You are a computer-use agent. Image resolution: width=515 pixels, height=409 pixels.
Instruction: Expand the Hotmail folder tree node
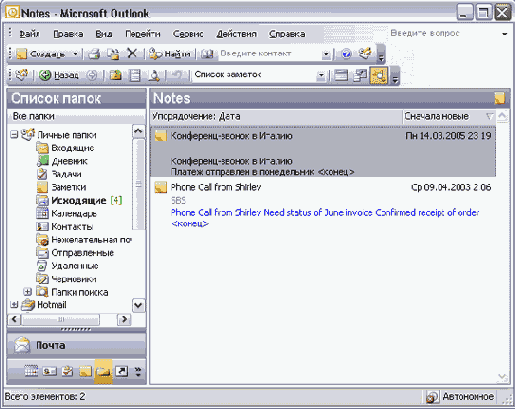click(x=14, y=304)
